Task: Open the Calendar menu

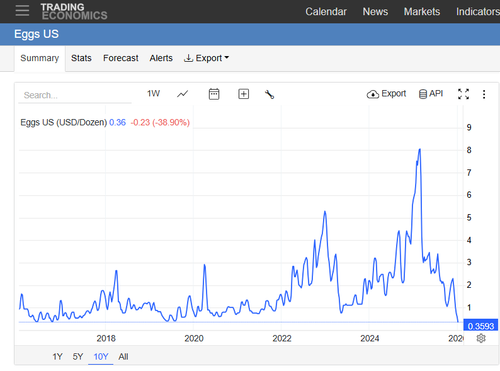Action: tap(326, 12)
